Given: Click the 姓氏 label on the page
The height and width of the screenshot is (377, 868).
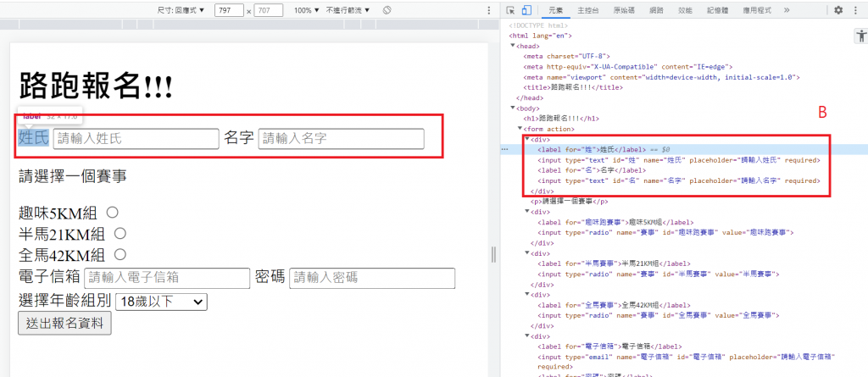Looking at the screenshot, I should [x=34, y=138].
